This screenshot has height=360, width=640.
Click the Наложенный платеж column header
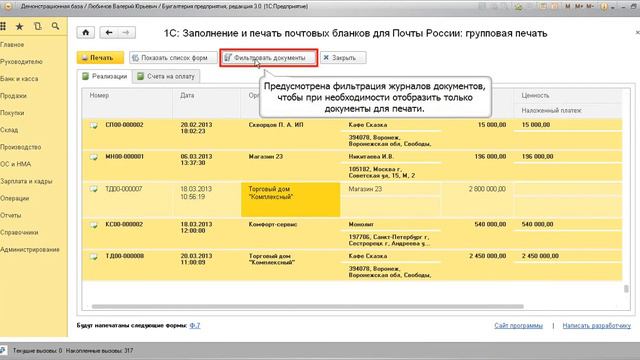coord(551,111)
